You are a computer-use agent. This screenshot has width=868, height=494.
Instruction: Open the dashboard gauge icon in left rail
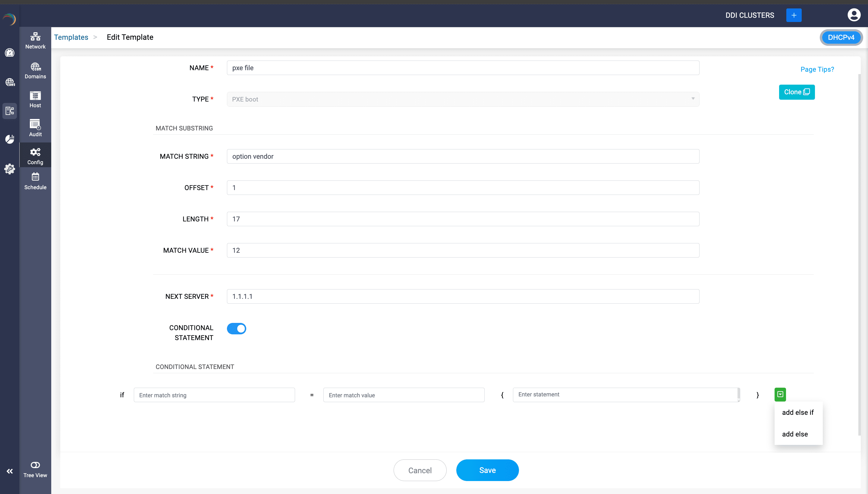pyautogui.click(x=10, y=53)
